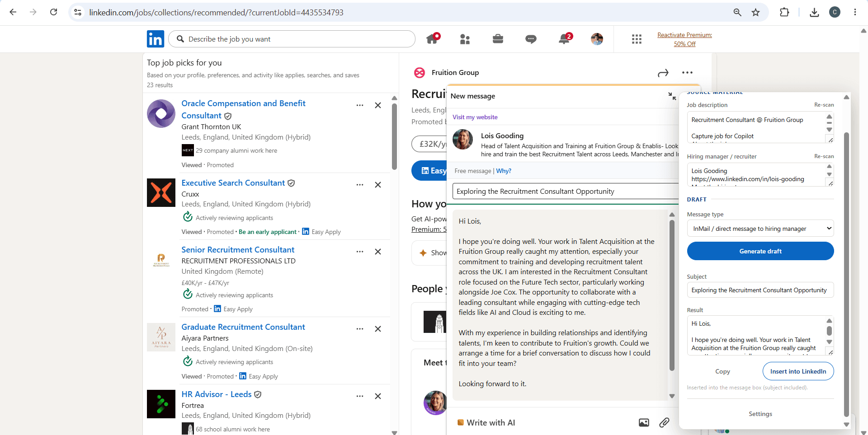Viewport: 868px width, 435px height.
Task: Follow the Visit my website link
Action: click(475, 117)
